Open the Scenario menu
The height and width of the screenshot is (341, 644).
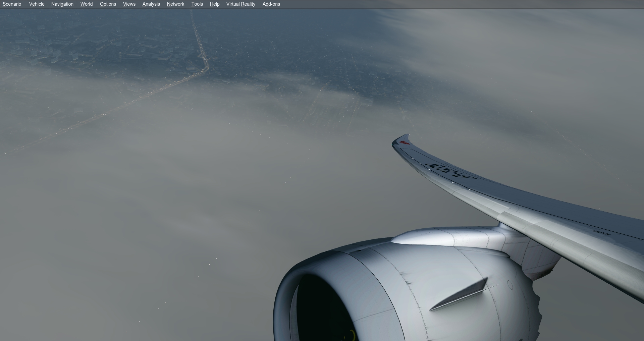(x=12, y=4)
